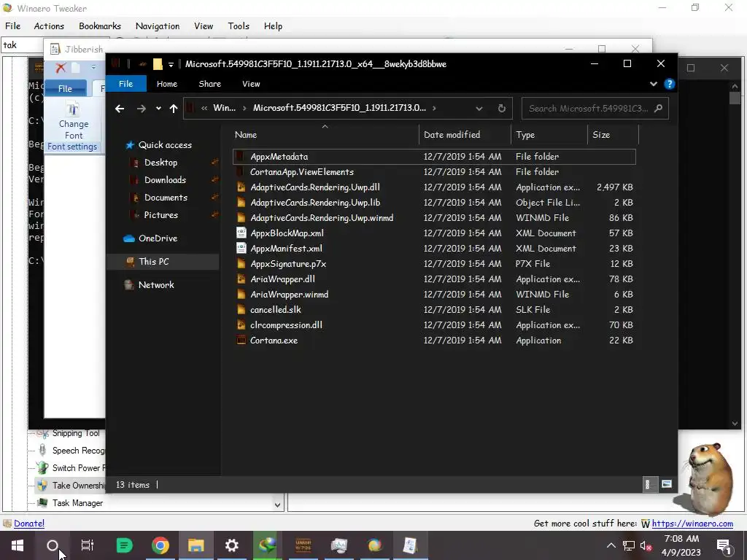Select OneDrive in navigation pane
The height and width of the screenshot is (560, 747).
[x=158, y=238]
